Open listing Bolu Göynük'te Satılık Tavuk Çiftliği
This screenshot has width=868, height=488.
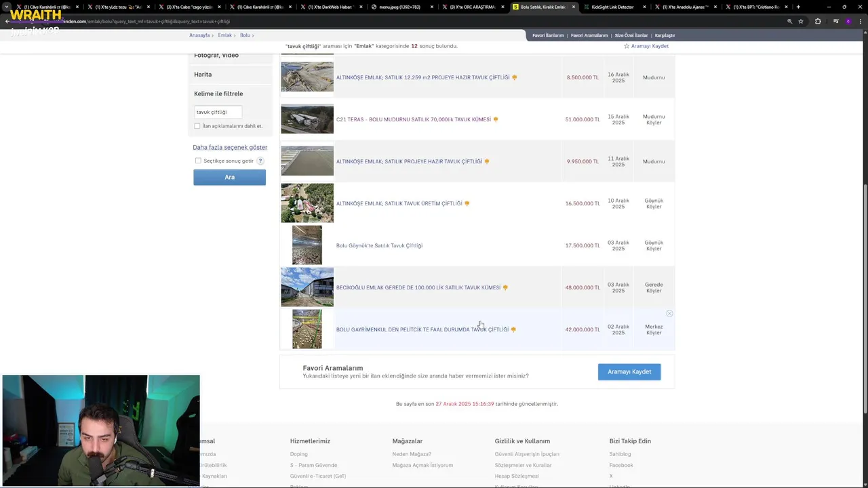pos(379,245)
